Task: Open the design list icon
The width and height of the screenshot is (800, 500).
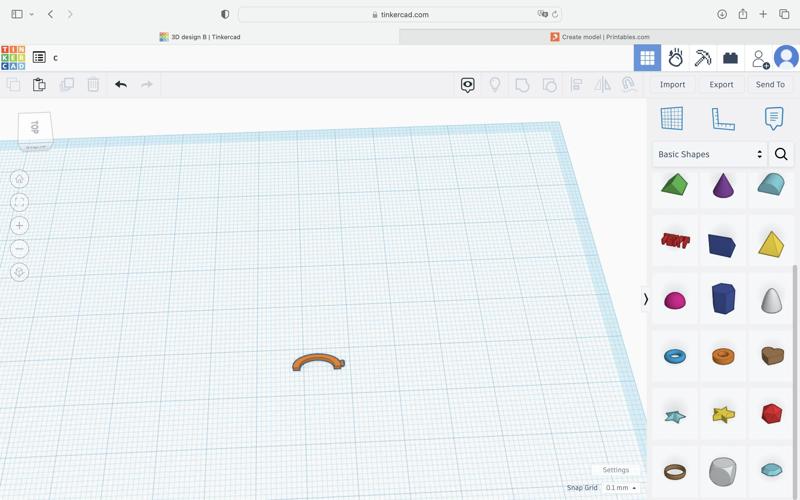Action: click(39, 57)
